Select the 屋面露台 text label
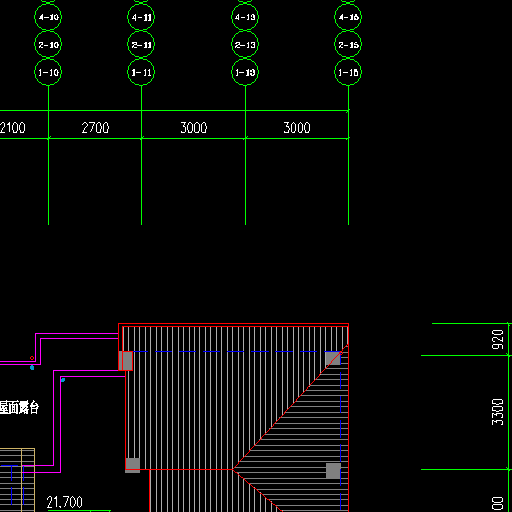Viewport: 512px width, 512px height. click(19, 407)
